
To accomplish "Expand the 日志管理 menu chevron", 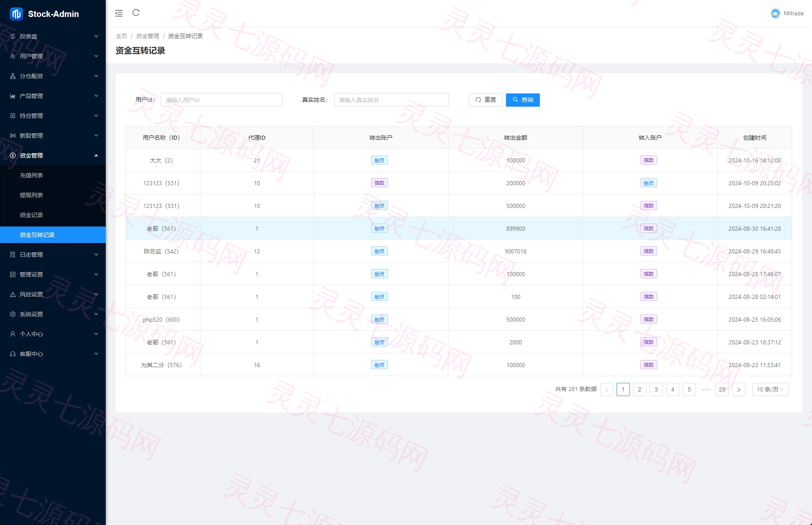I will 96,255.
